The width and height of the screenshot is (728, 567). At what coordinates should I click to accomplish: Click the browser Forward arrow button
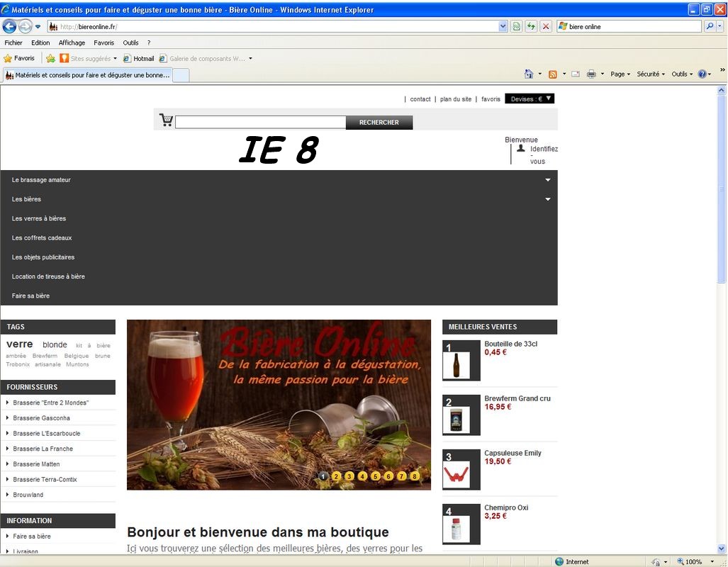pyautogui.click(x=25, y=26)
